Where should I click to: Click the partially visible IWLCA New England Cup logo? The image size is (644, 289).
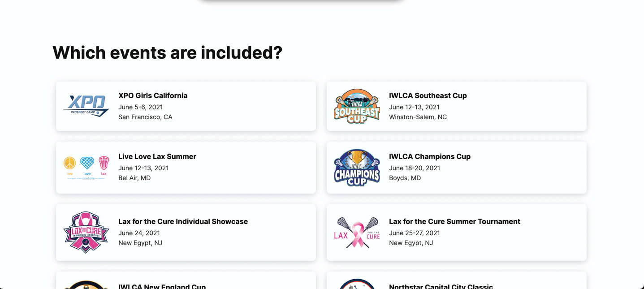pyautogui.click(x=86, y=285)
